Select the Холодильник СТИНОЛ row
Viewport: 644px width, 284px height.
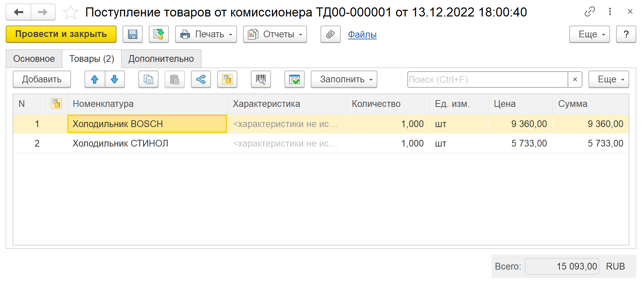(120, 144)
